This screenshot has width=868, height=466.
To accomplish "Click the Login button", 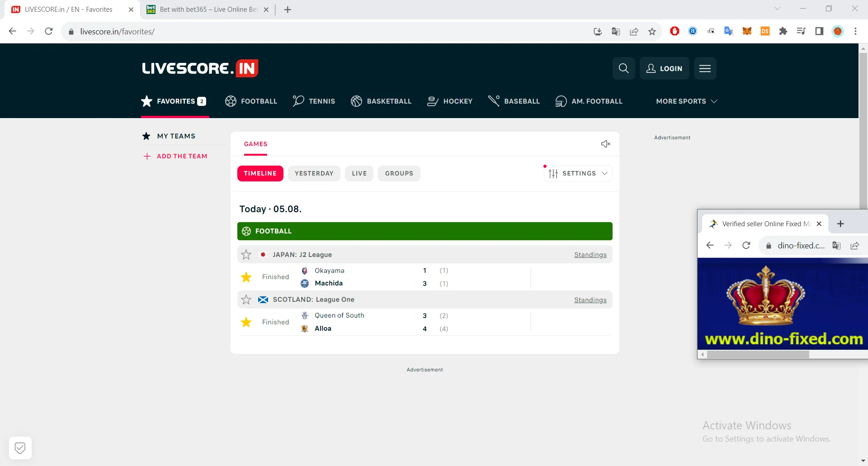I will point(664,68).
